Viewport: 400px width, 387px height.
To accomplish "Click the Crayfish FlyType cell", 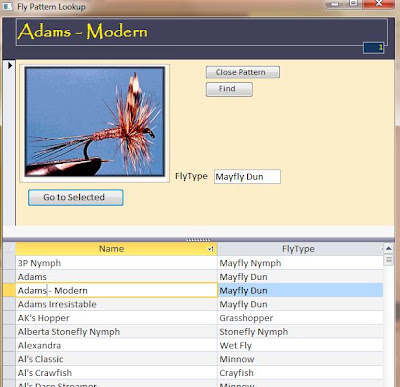I will pos(300,373).
